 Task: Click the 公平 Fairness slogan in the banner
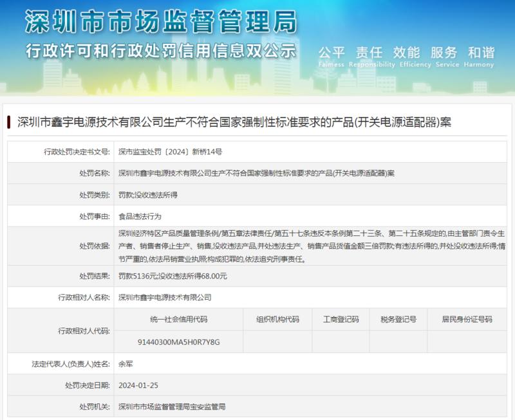pyautogui.click(x=332, y=57)
